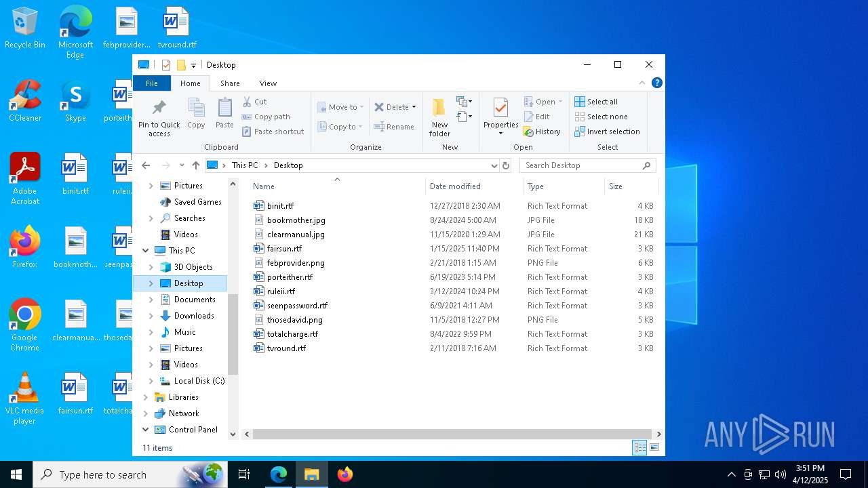The width and height of the screenshot is (868, 488).
Task: Expand Local Disk (C:) tree node
Action: click(151, 381)
